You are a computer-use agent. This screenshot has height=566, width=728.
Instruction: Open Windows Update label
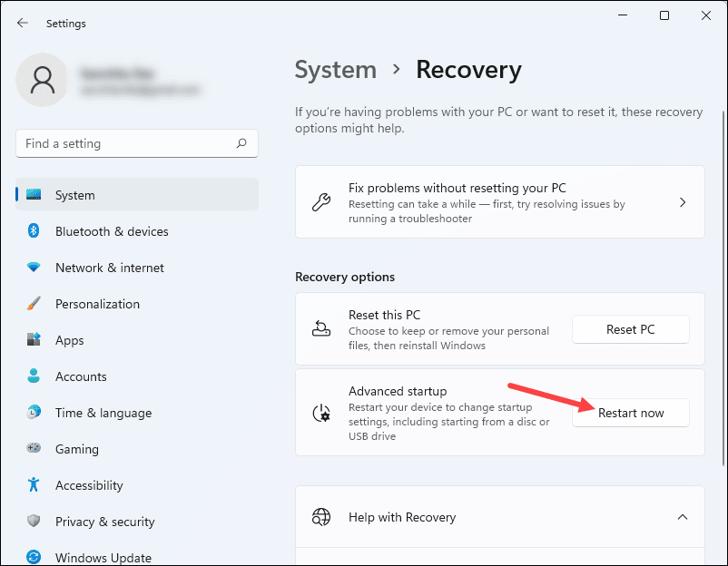point(103,557)
